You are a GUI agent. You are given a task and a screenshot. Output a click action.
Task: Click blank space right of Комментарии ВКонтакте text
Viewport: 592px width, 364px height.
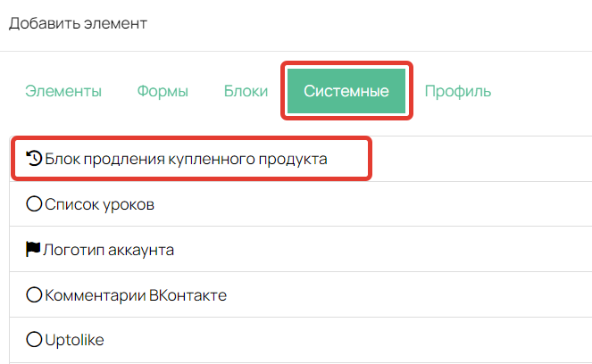420,294
